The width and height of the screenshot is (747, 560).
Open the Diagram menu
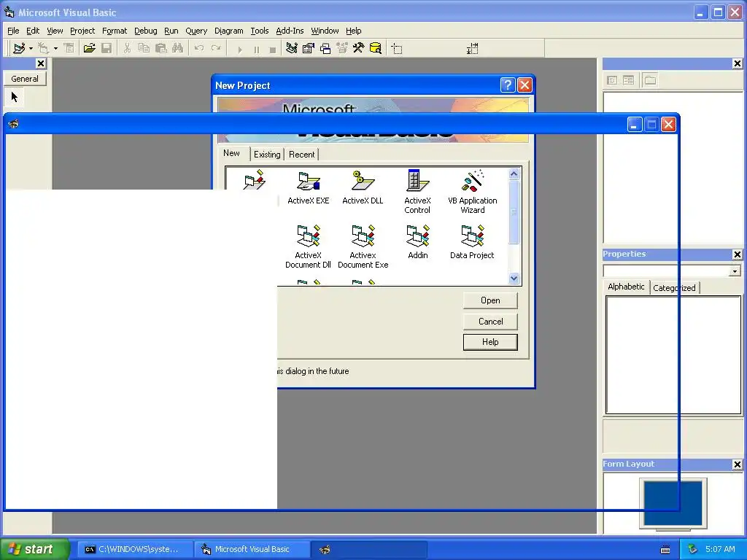point(228,31)
